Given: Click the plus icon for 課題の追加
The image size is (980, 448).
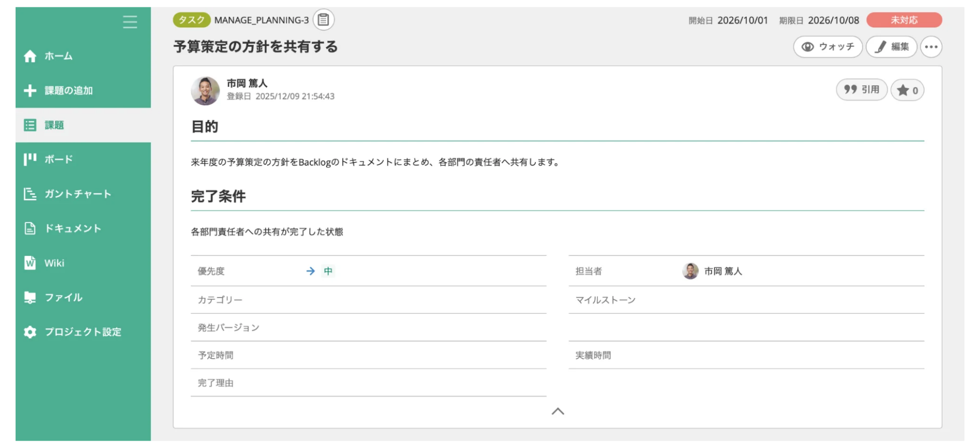Looking at the screenshot, I should click(x=30, y=91).
